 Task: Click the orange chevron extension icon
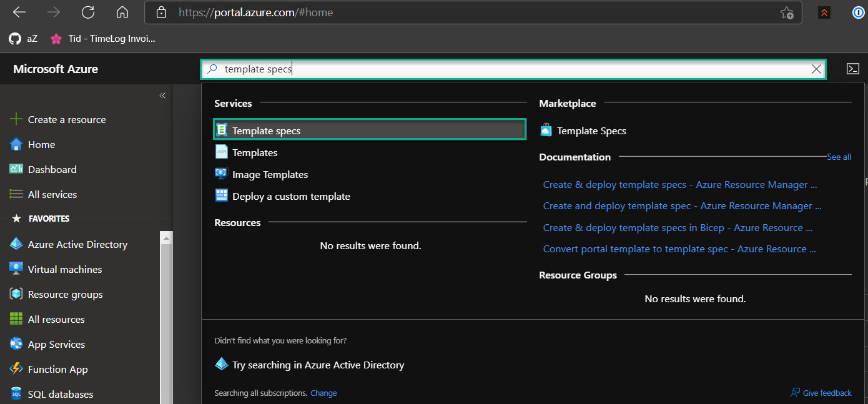pos(824,12)
